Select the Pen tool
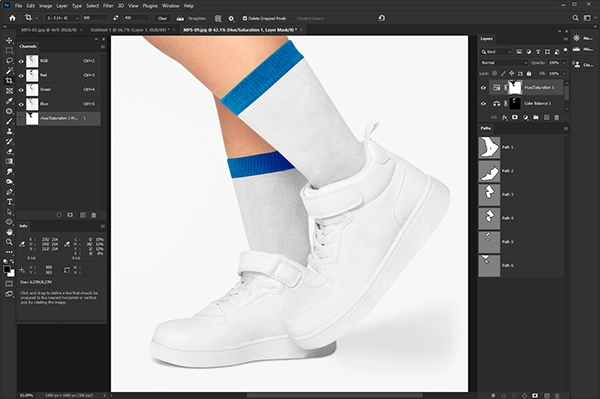This screenshot has height=399, width=600. [x=9, y=192]
